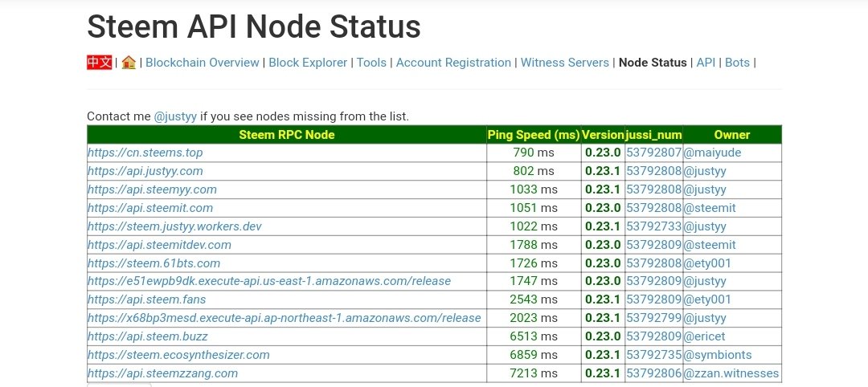The width and height of the screenshot is (868, 387).
Task: Open the API navigation link
Action: (x=706, y=63)
